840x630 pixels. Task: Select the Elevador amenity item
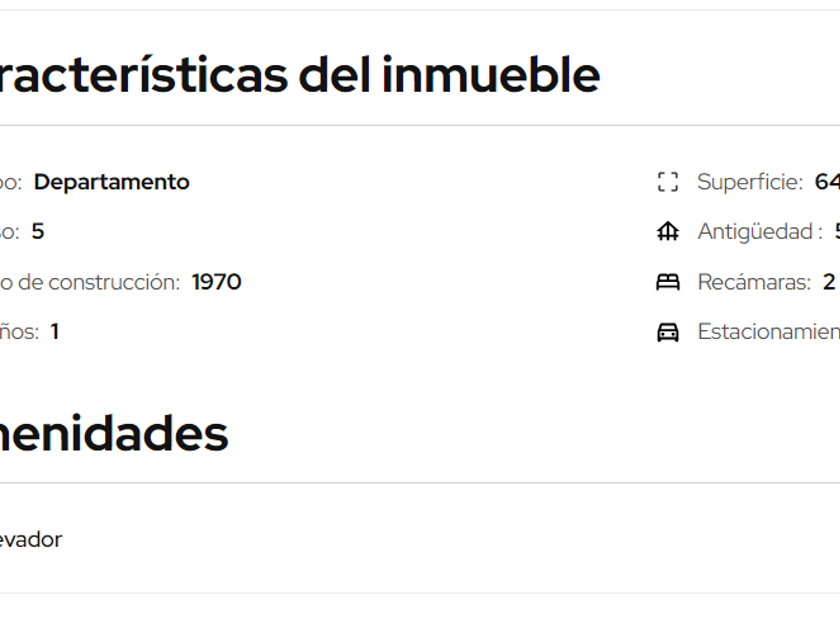30,540
